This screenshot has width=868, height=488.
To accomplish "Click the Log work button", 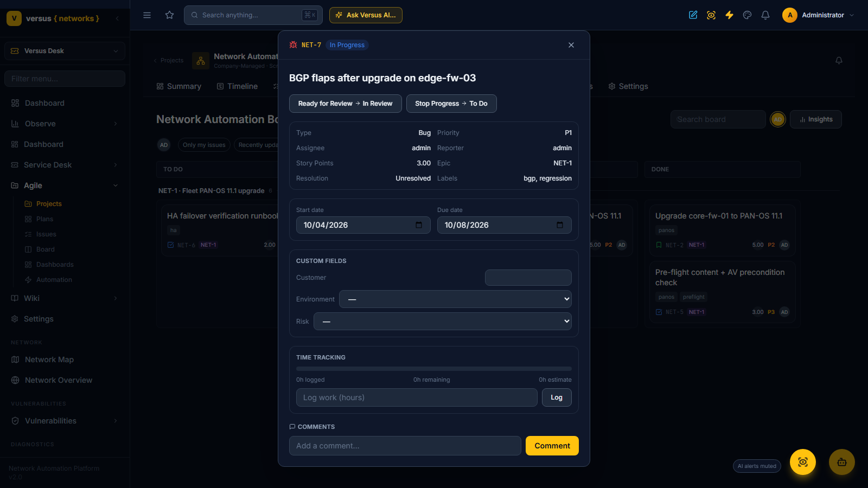I will click(x=557, y=397).
